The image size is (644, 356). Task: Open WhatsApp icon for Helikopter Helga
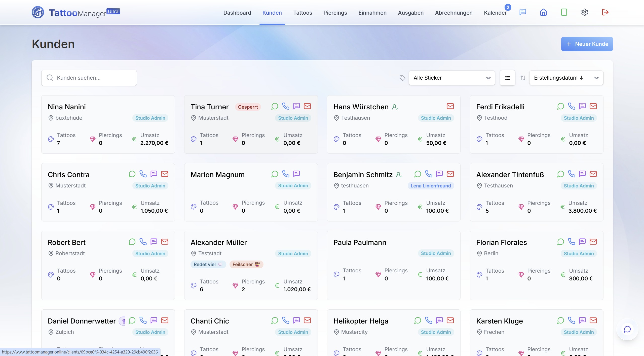(x=418, y=320)
